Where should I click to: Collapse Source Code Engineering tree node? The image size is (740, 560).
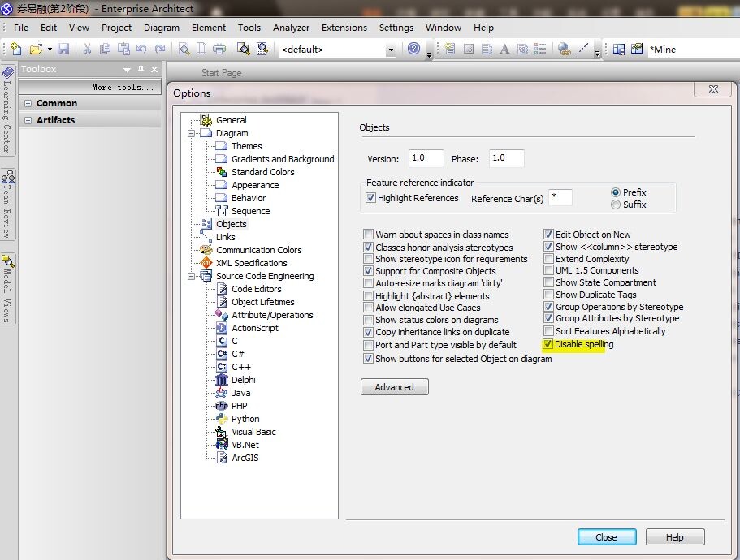191,276
